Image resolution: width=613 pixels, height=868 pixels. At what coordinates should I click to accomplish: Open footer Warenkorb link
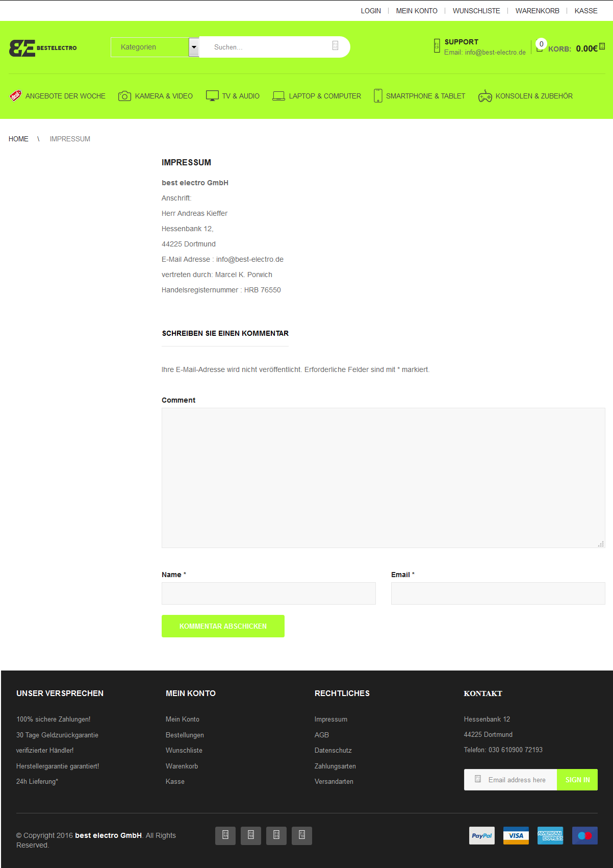(182, 766)
